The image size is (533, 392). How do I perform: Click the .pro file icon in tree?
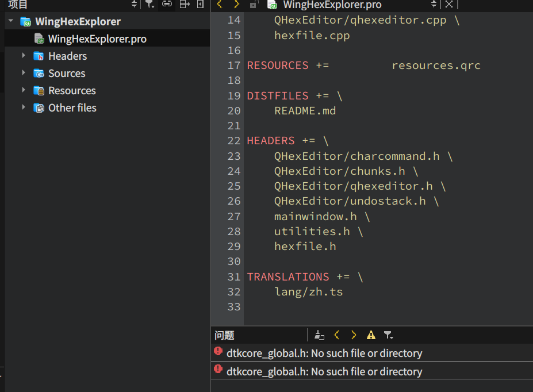(39, 39)
